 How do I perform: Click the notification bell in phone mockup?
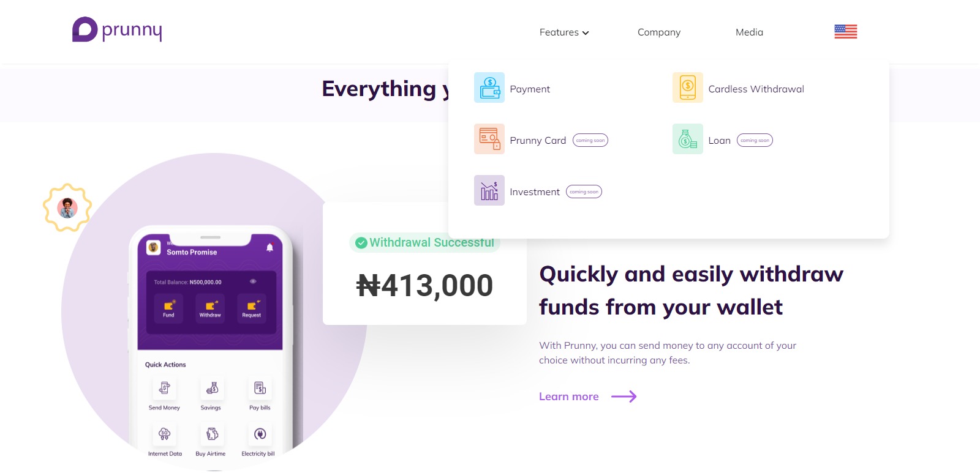[x=269, y=247]
